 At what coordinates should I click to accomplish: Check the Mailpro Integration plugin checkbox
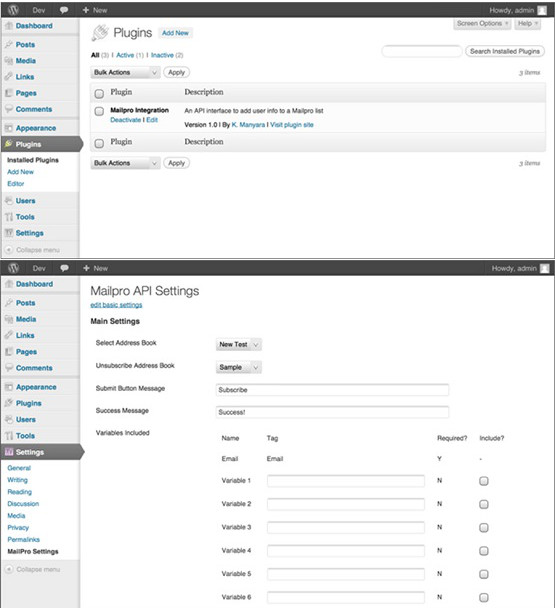coord(99,111)
